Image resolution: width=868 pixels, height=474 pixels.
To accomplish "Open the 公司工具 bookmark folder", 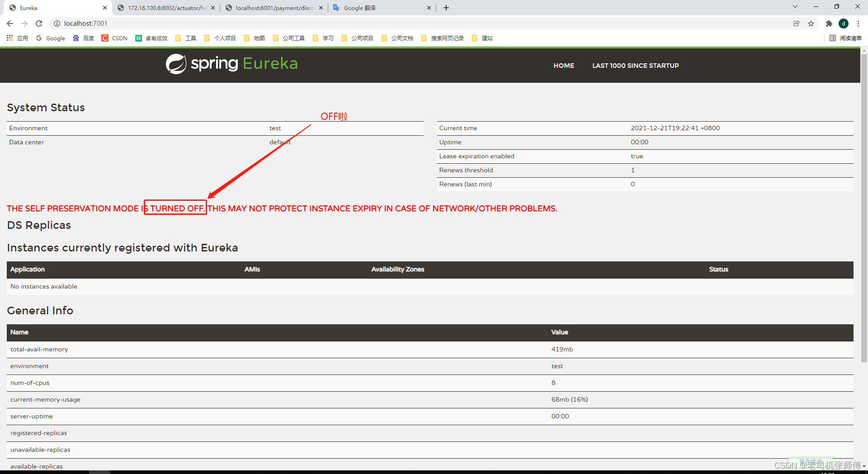I will [288, 38].
